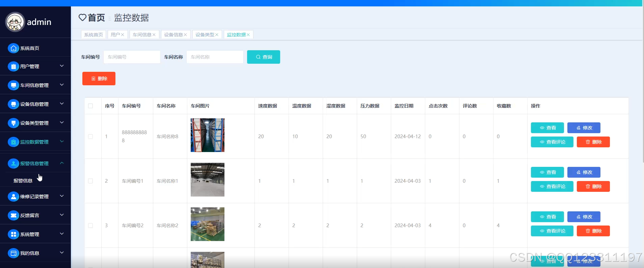Close the 监控数据 tab with its X

point(248,35)
